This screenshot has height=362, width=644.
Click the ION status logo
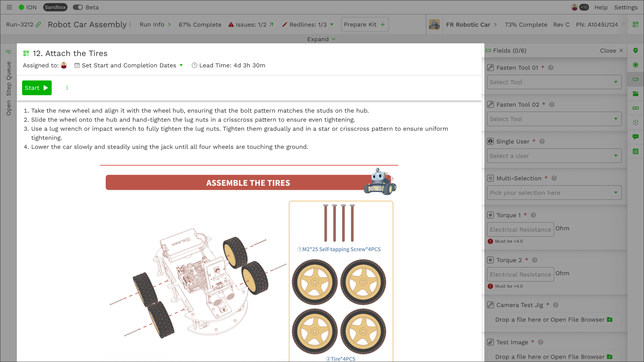click(28, 7)
